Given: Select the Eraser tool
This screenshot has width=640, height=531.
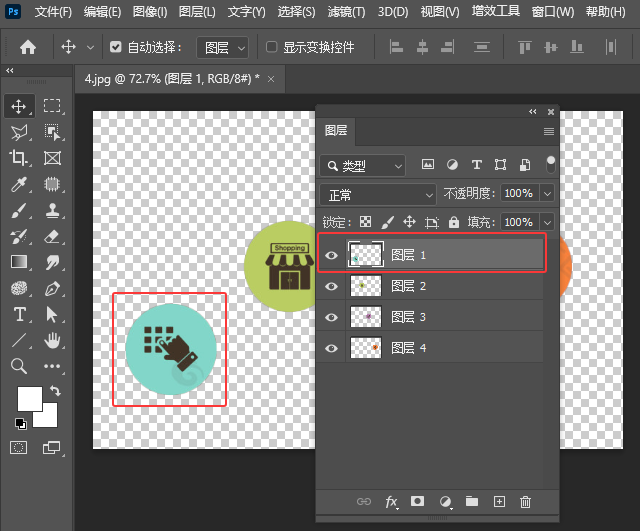Looking at the screenshot, I should pos(52,236).
